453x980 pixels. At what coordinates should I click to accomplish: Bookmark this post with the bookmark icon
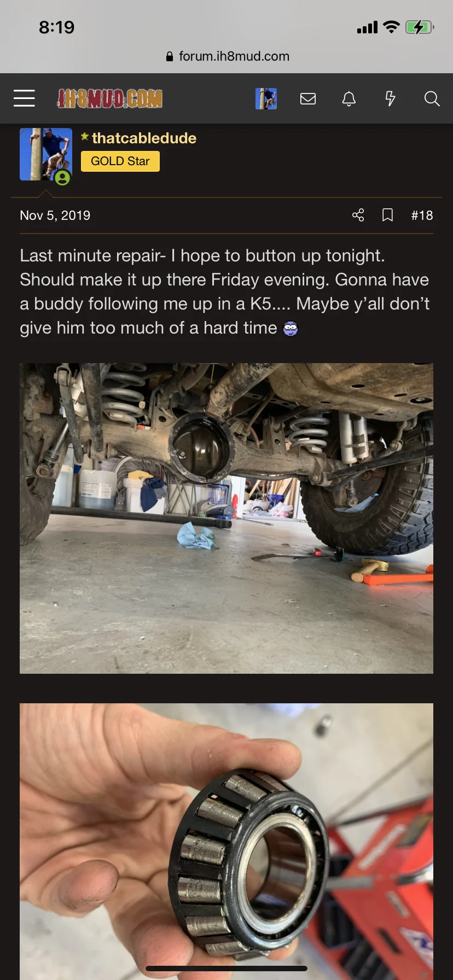tap(387, 215)
